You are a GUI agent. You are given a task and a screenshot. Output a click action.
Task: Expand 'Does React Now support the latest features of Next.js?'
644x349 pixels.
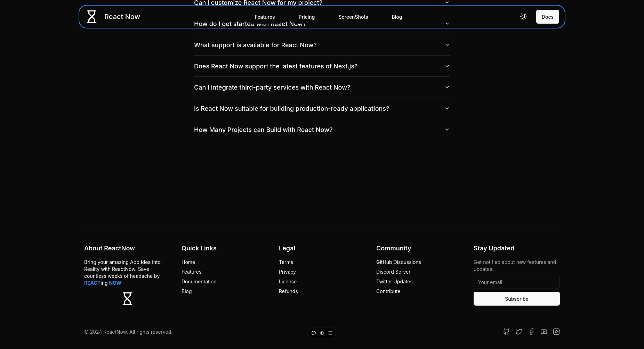322,66
